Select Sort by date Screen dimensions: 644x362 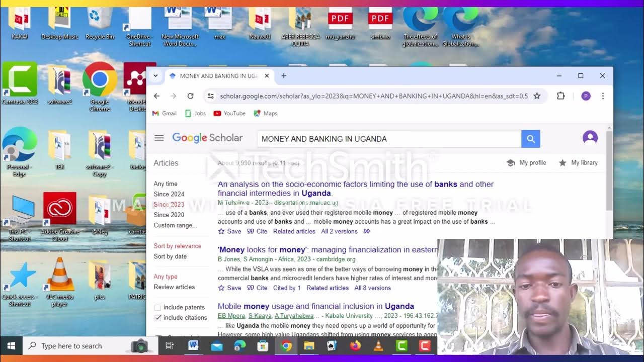click(170, 256)
